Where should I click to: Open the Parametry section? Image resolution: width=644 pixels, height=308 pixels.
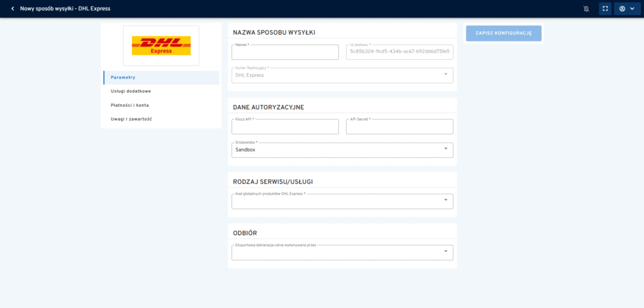(x=123, y=77)
